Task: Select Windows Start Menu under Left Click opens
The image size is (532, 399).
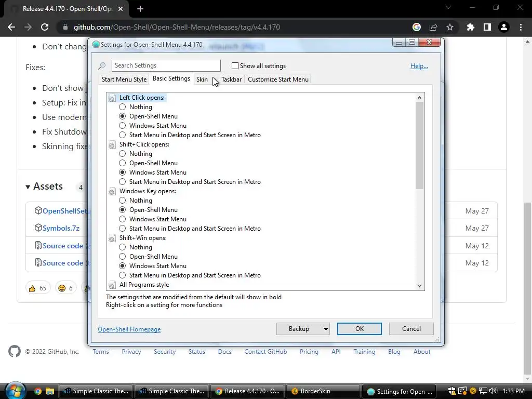Action: tap(123, 126)
